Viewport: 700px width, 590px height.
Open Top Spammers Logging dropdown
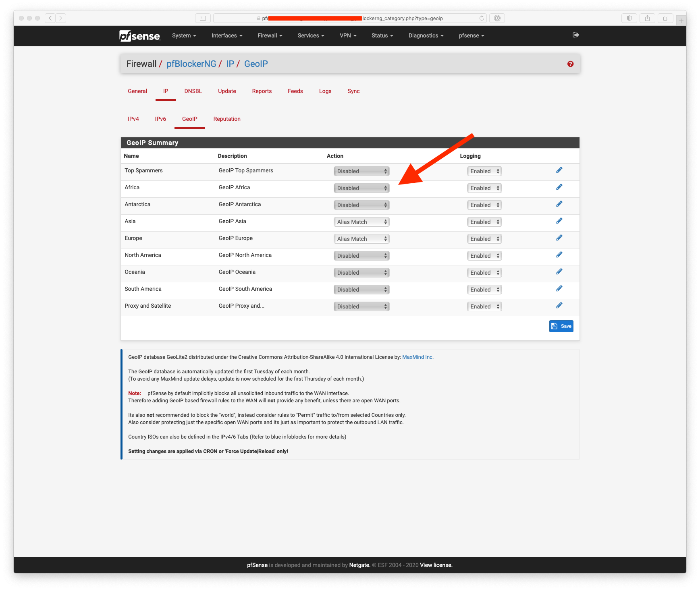coord(484,171)
